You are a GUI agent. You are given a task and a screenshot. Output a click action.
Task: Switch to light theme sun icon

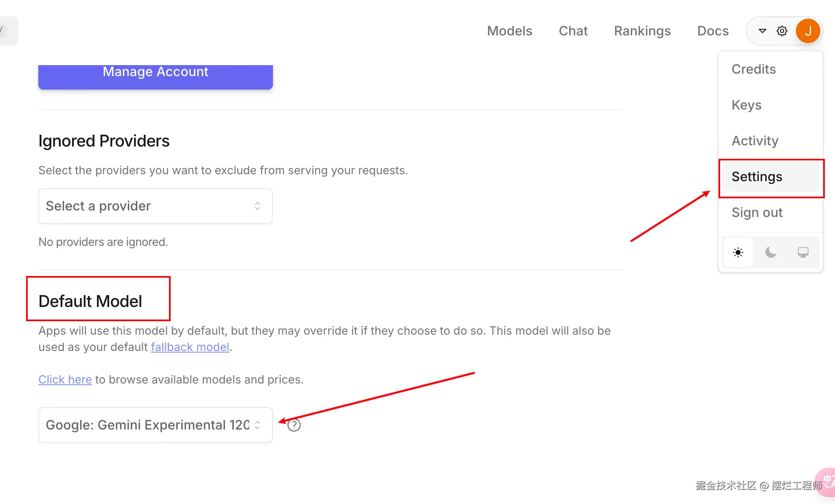click(738, 252)
